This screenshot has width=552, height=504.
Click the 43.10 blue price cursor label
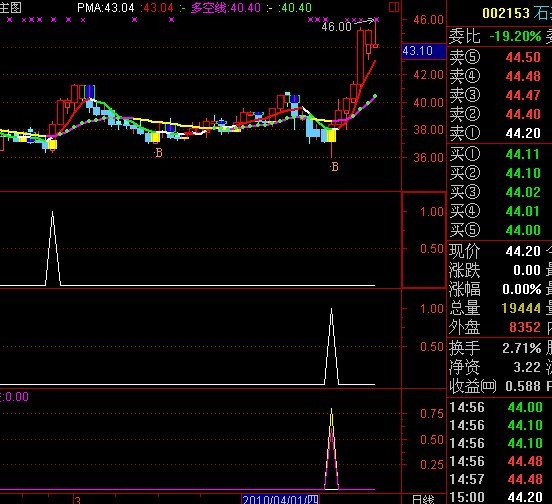click(424, 51)
